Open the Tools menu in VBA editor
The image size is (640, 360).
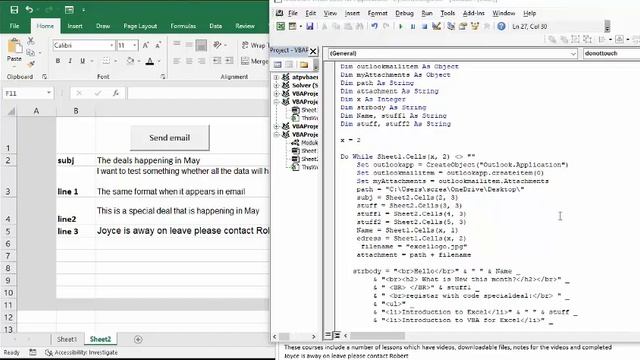click(447, 13)
